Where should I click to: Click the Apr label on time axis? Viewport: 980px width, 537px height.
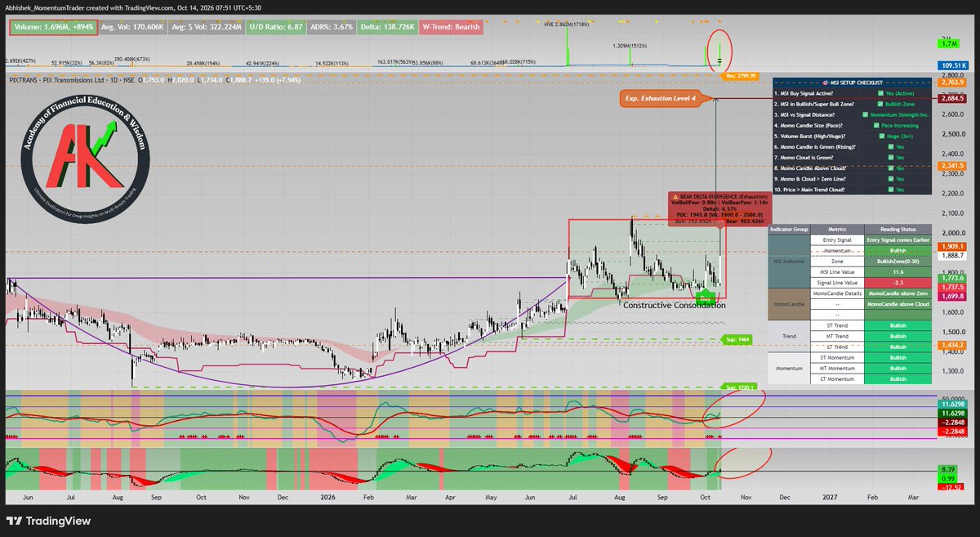[448, 496]
